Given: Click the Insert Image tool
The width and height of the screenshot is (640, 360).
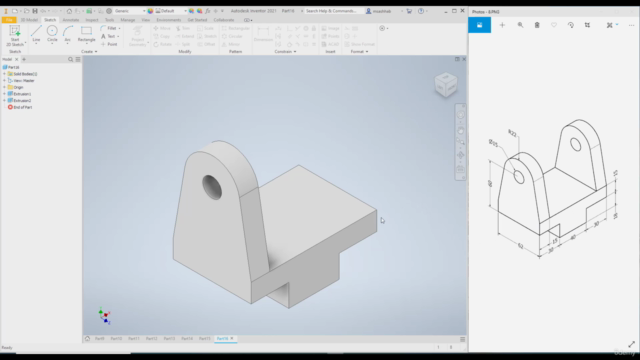Looking at the screenshot, I should pyautogui.click(x=330, y=28).
